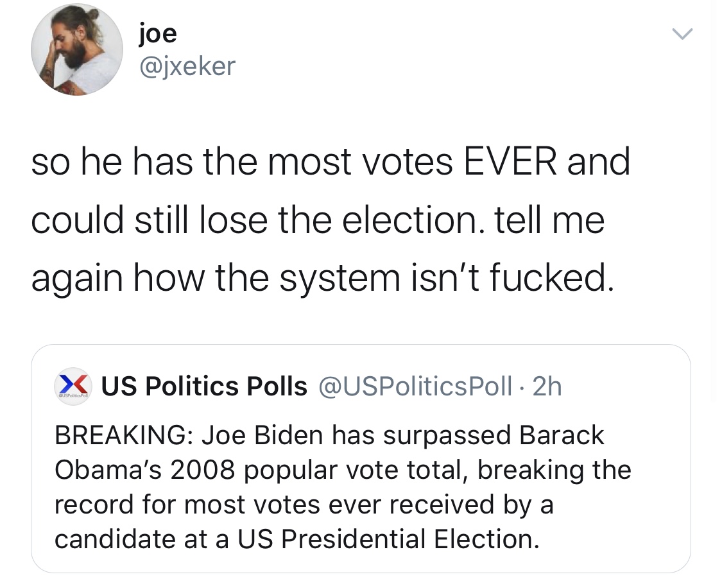Click "US Presidential Election." in quoted tweet
Image resolution: width=722 pixels, height=588 pixels.
(x=388, y=539)
